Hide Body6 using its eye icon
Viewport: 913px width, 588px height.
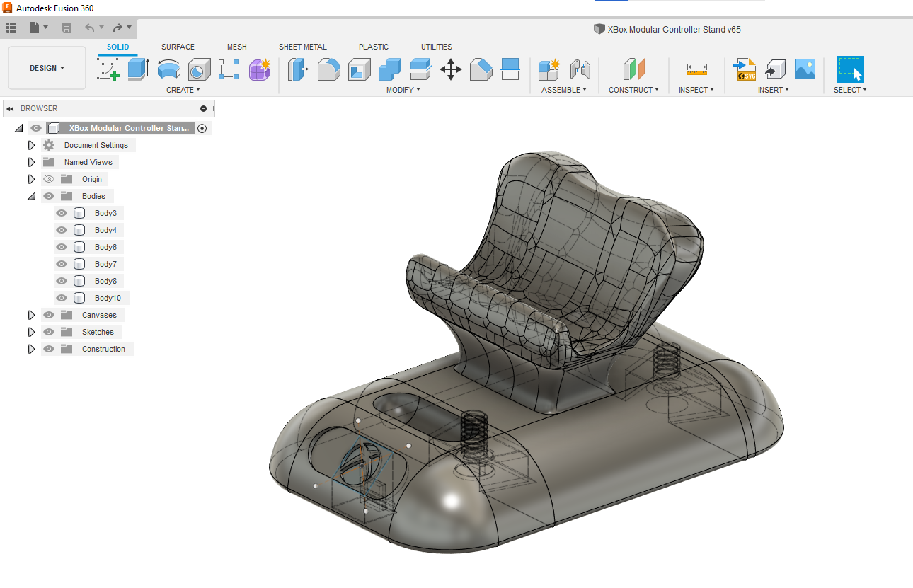click(62, 247)
